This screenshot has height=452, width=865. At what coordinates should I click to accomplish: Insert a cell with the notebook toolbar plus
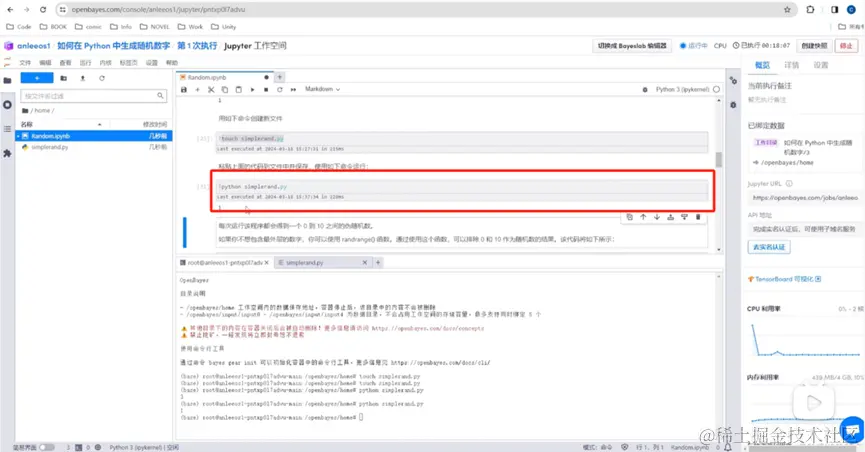click(197, 89)
